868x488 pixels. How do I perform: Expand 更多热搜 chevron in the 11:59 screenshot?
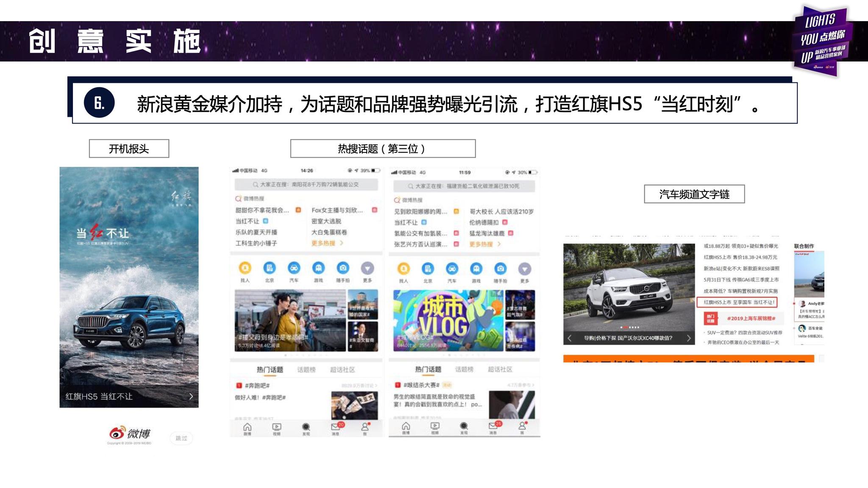499,244
